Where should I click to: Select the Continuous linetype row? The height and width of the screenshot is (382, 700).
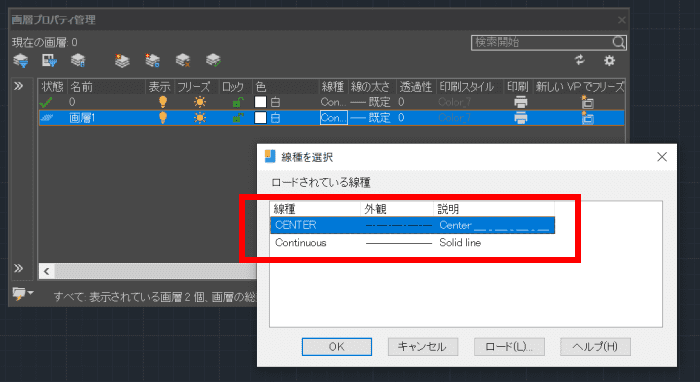tap(412, 243)
